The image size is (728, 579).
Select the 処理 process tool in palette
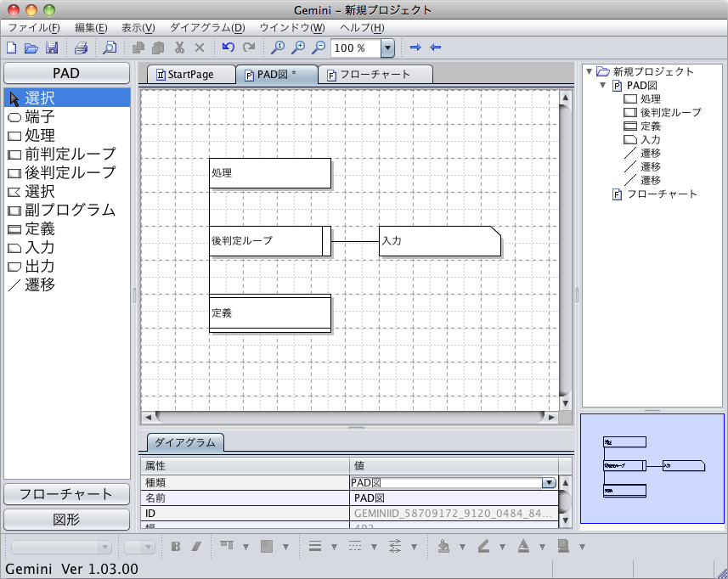tap(67, 136)
